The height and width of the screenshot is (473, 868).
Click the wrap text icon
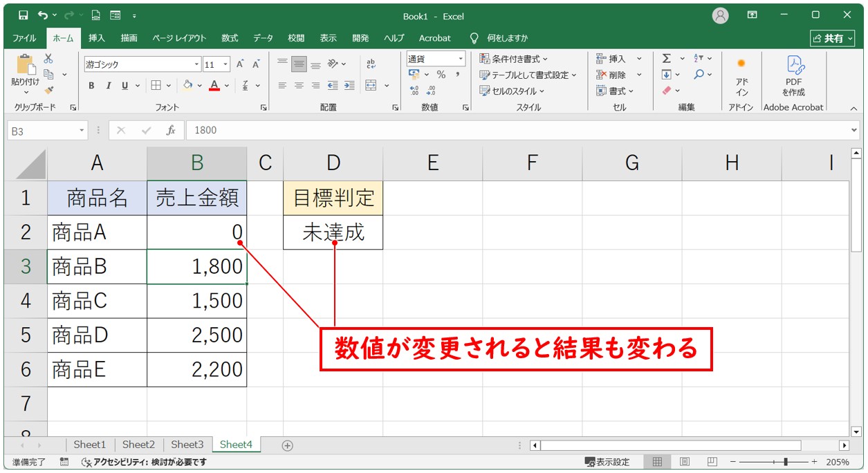(371, 64)
